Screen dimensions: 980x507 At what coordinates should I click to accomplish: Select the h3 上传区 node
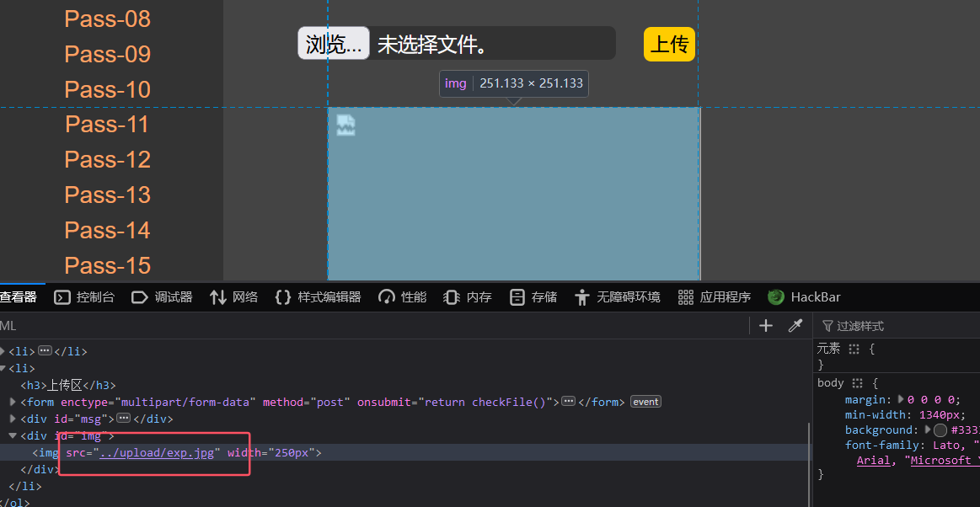(x=68, y=385)
